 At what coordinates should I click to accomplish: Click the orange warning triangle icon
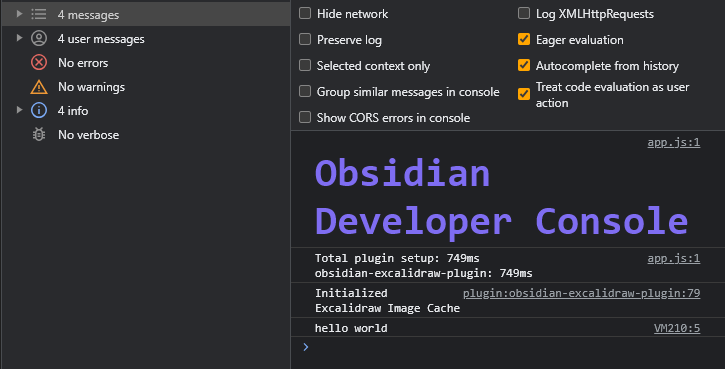[39, 86]
